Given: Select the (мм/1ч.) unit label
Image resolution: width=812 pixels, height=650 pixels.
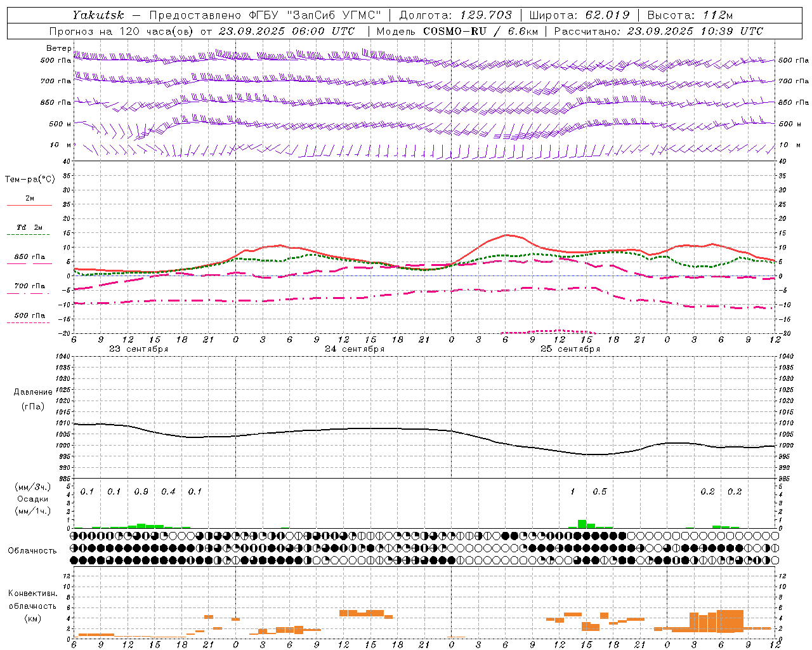Looking at the screenshot, I should coord(33,510).
